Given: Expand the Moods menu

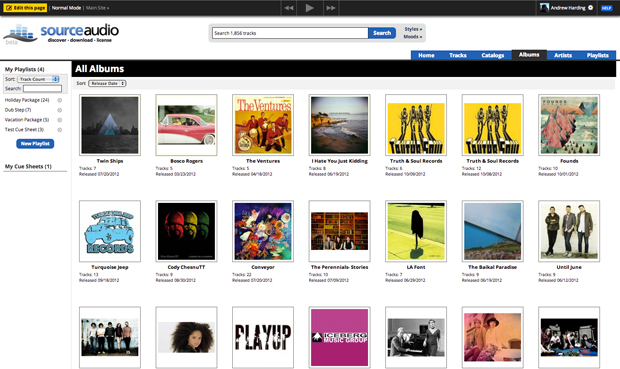Looking at the screenshot, I should coord(412,36).
